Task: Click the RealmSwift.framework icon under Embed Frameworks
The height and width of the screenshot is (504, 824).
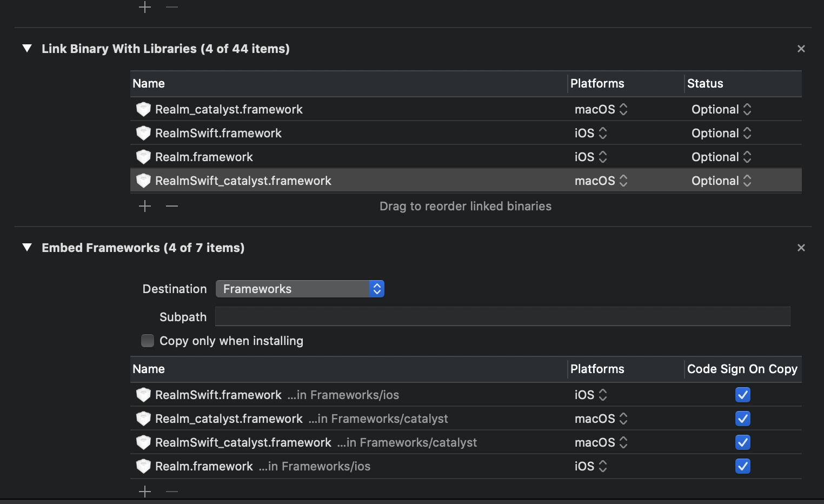Action: tap(143, 395)
